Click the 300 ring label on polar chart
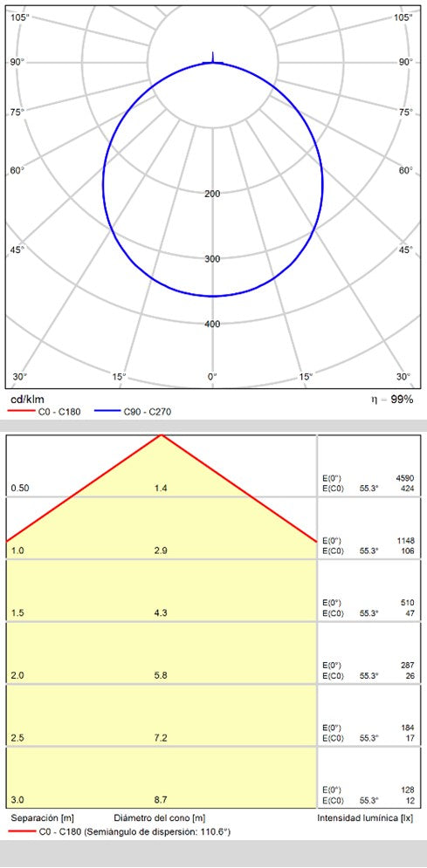Screen dimensions: 427x868 point(212,258)
